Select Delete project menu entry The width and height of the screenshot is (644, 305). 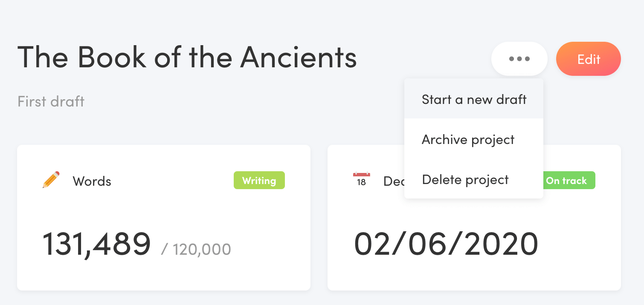click(x=474, y=179)
